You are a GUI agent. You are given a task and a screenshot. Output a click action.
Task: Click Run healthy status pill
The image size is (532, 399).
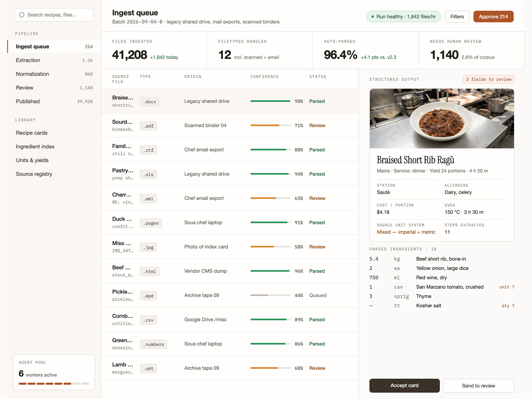(403, 17)
